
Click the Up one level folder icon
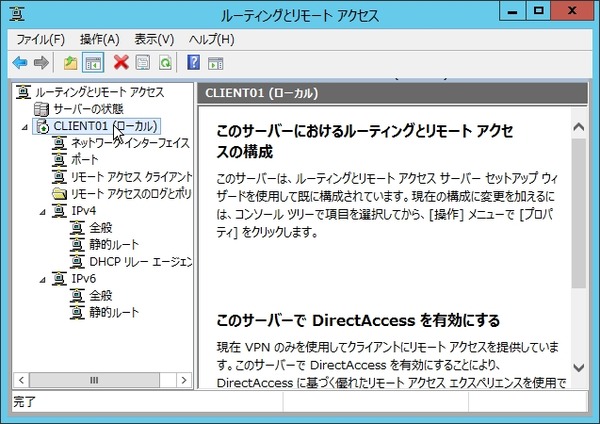70,63
